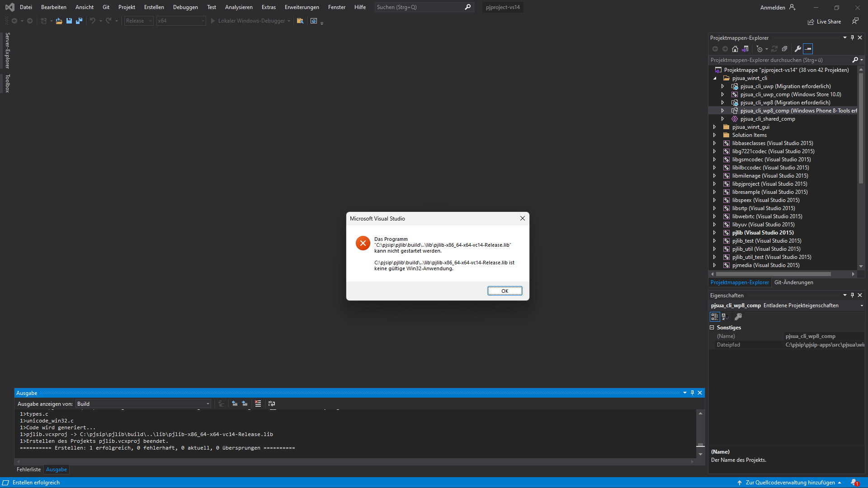Click the go to next message icon in Ausgabe
Screen dimensions: 868x488
(x=245, y=404)
